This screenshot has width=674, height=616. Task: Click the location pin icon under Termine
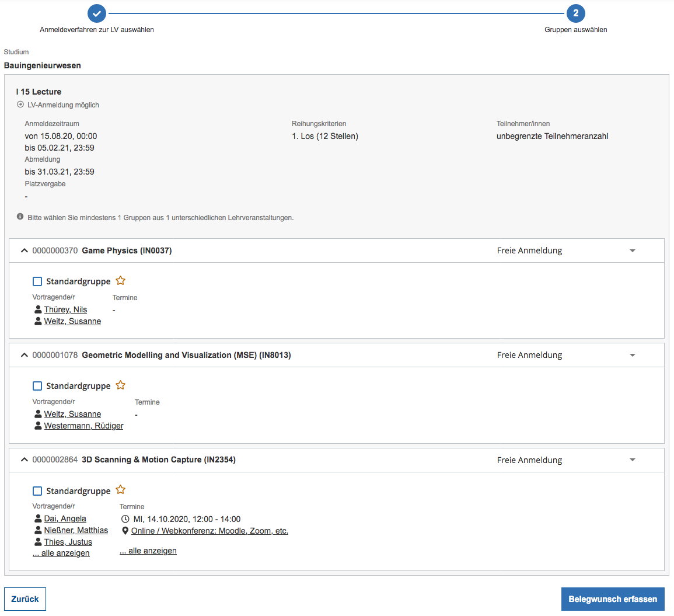pos(125,531)
